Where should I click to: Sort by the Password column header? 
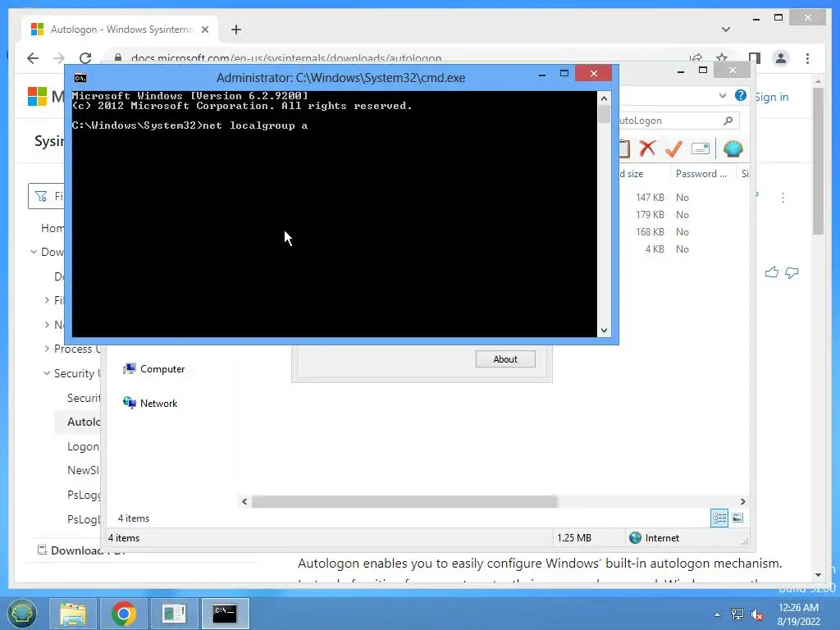pos(701,174)
